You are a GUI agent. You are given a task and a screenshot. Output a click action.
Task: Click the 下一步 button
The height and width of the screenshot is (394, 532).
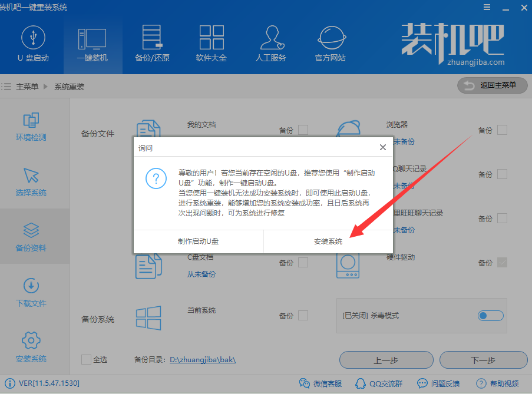(483, 360)
